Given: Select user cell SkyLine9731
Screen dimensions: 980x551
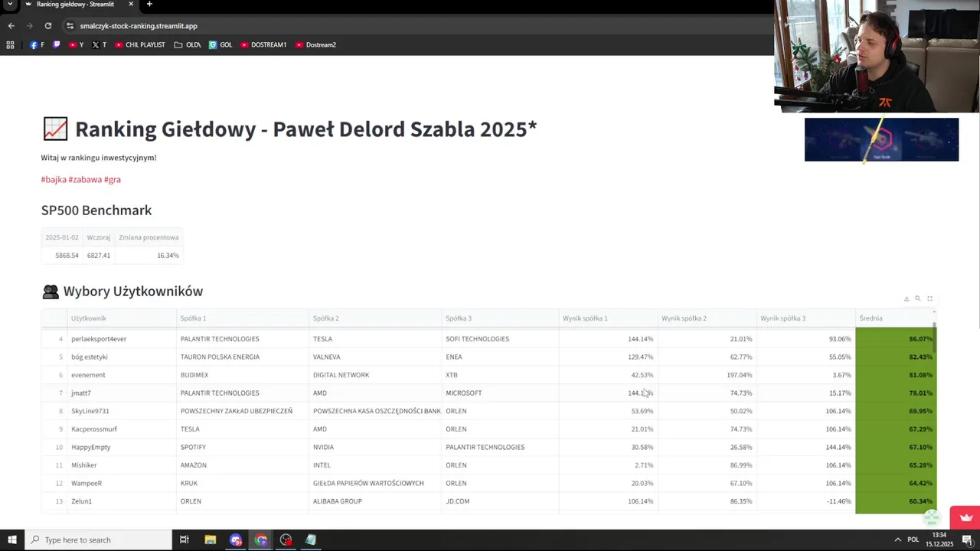Looking at the screenshot, I should click(x=121, y=411).
